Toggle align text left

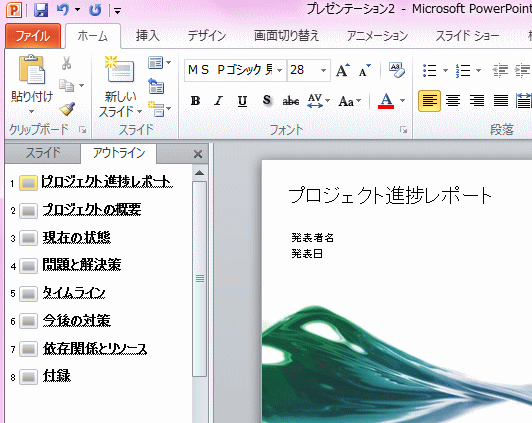[x=430, y=101]
